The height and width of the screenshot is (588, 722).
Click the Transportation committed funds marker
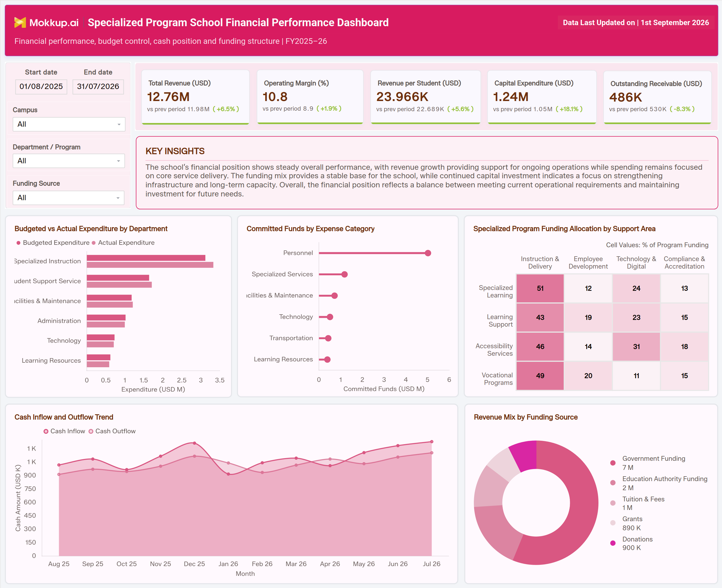pyautogui.click(x=328, y=338)
